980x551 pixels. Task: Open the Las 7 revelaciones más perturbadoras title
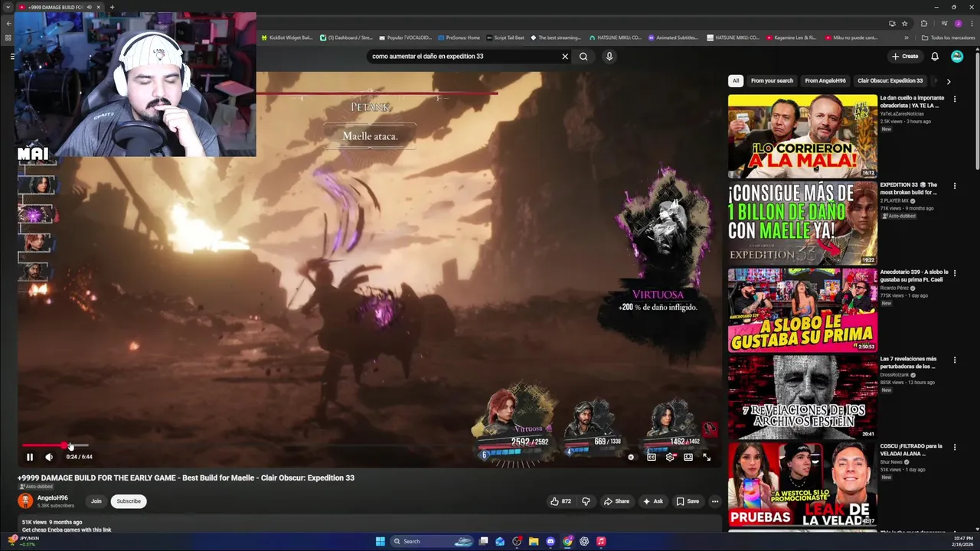click(x=910, y=363)
